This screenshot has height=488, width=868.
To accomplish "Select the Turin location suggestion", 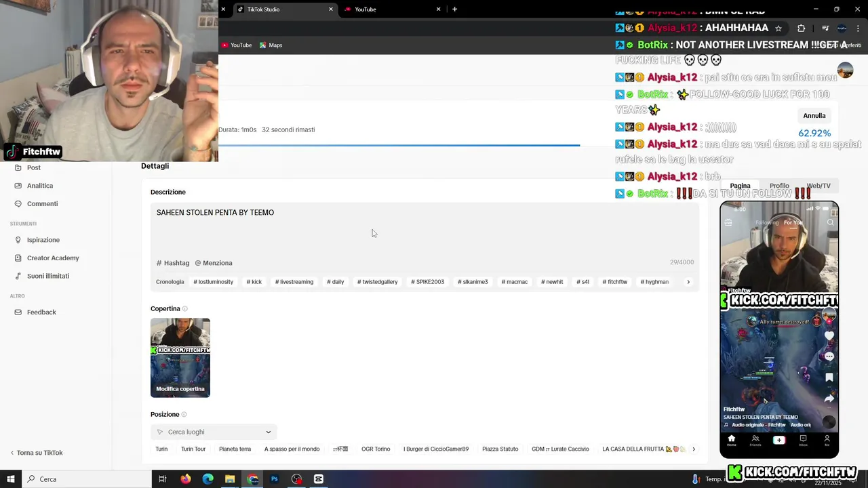I will click(x=161, y=449).
